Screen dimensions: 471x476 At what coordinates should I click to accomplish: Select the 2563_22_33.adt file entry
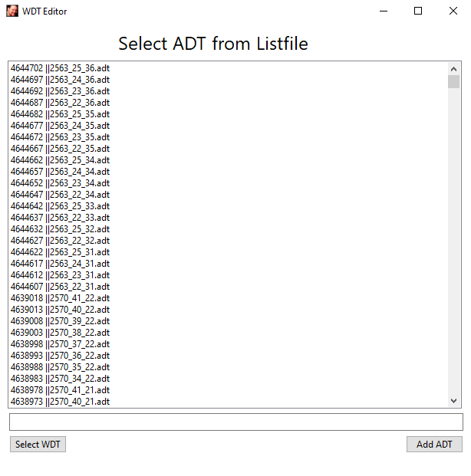(60, 218)
